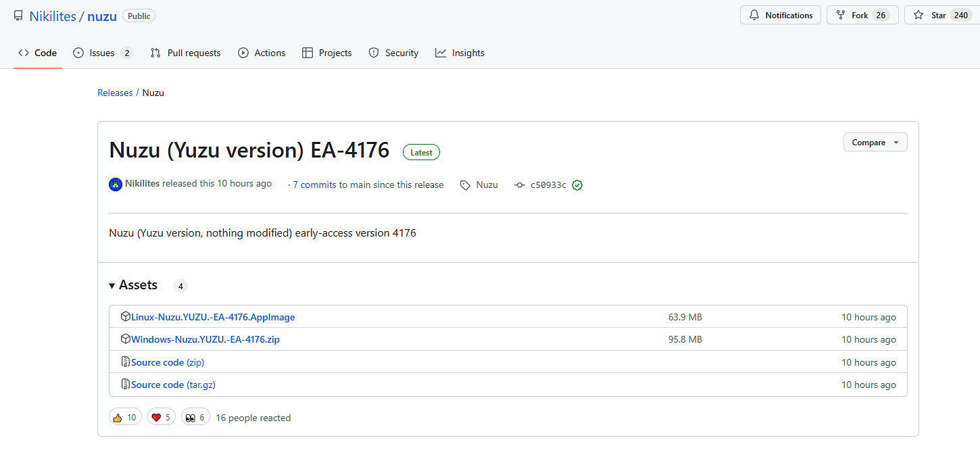Viewport: 980px width, 465px height.
Task: Click the Nikilites user avatar icon
Action: pos(116,185)
